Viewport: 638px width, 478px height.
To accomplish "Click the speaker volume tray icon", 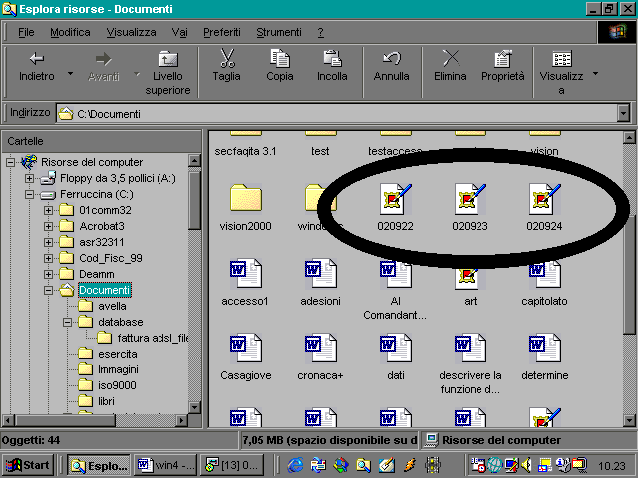I will (527, 465).
